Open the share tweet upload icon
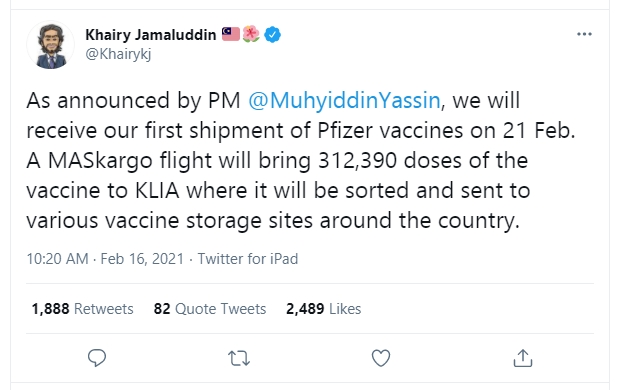This screenshot has width=620, height=390. click(x=523, y=358)
